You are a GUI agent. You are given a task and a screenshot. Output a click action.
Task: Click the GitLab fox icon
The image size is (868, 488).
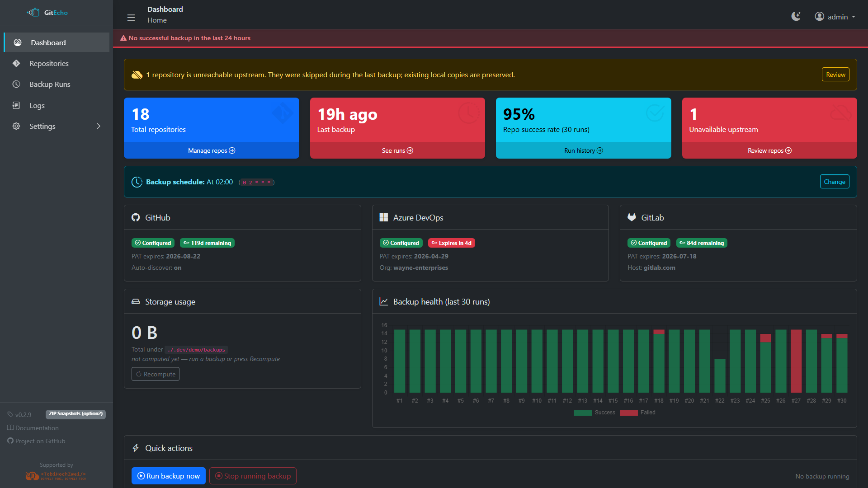click(632, 217)
